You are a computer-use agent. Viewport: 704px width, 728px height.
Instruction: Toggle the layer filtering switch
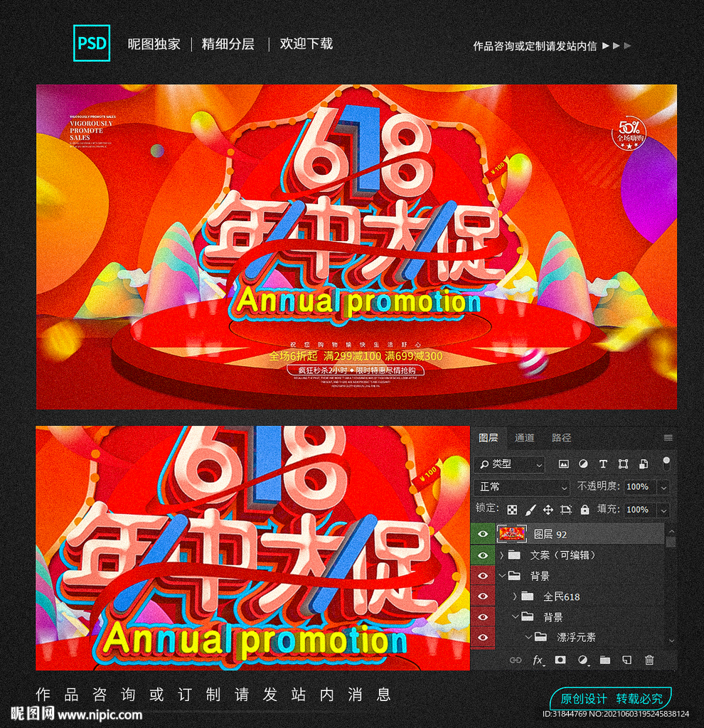[x=667, y=463]
